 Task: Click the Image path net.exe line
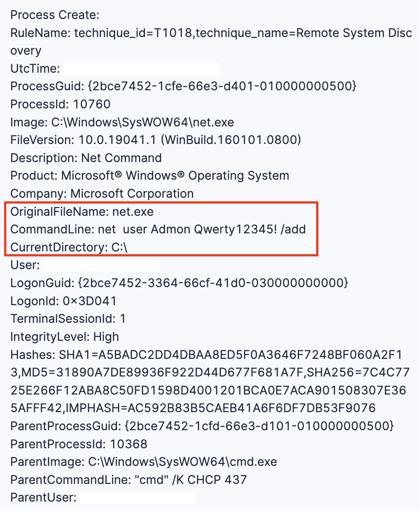click(x=122, y=122)
